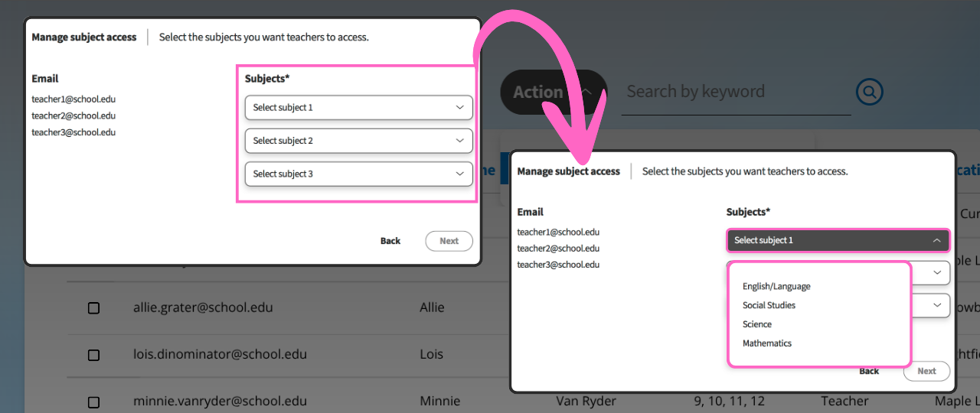
Task: Collapse the dark expanded Select subject 1 dropdown
Action: click(x=838, y=240)
